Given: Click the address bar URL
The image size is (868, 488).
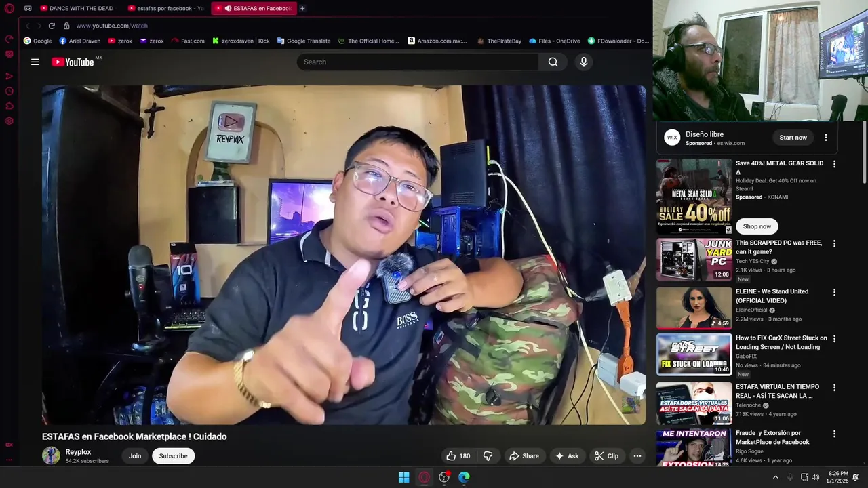Looking at the screenshot, I should pyautogui.click(x=112, y=26).
